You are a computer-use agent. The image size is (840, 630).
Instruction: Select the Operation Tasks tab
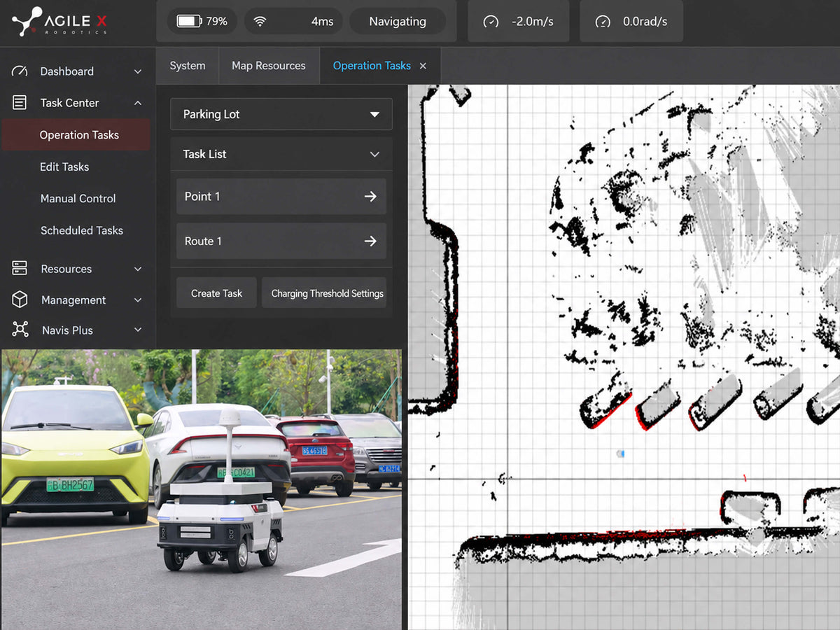coord(372,66)
